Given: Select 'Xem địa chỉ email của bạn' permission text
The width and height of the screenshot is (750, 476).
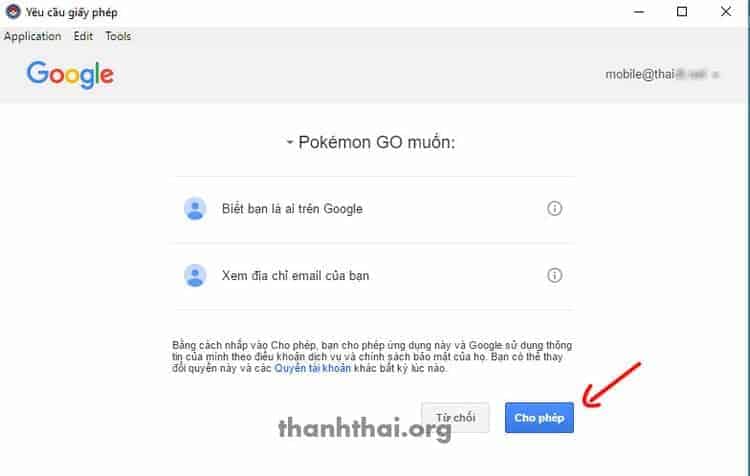Looking at the screenshot, I should [295, 276].
